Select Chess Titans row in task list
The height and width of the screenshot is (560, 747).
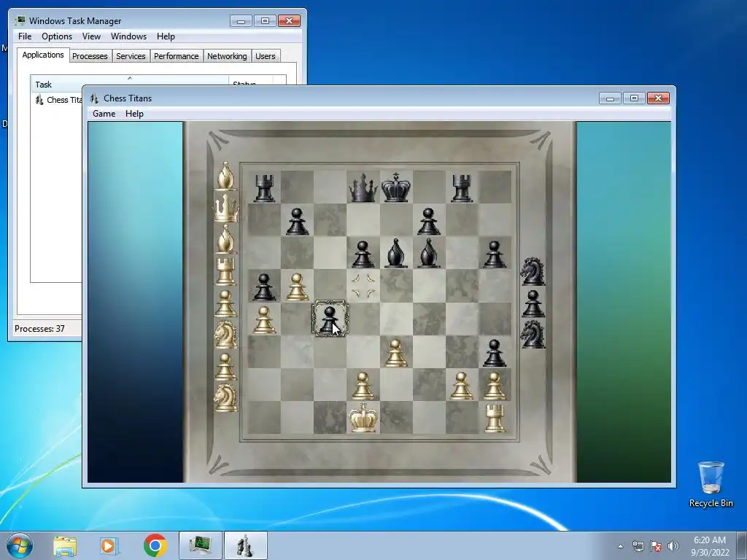(x=58, y=100)
